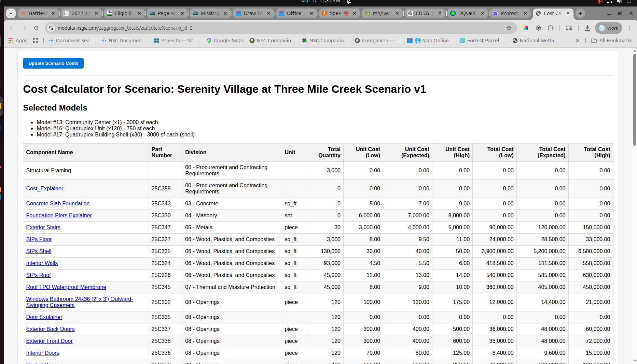The height and width of the screenshot is (364, 637).
Task: Expand the tab search dropdown arrow
Action: point(11,13)
